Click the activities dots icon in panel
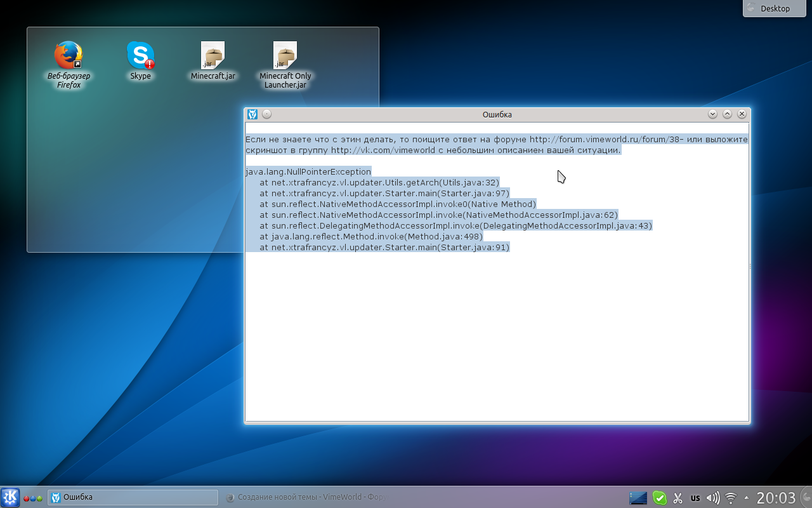 [x=33, y=498]
